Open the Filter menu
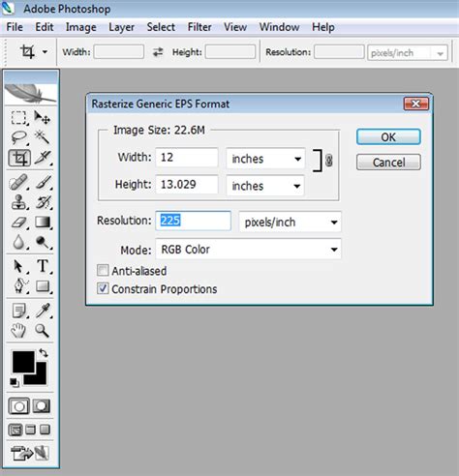This screenshot has width=459, height=476. pos(199,27)
